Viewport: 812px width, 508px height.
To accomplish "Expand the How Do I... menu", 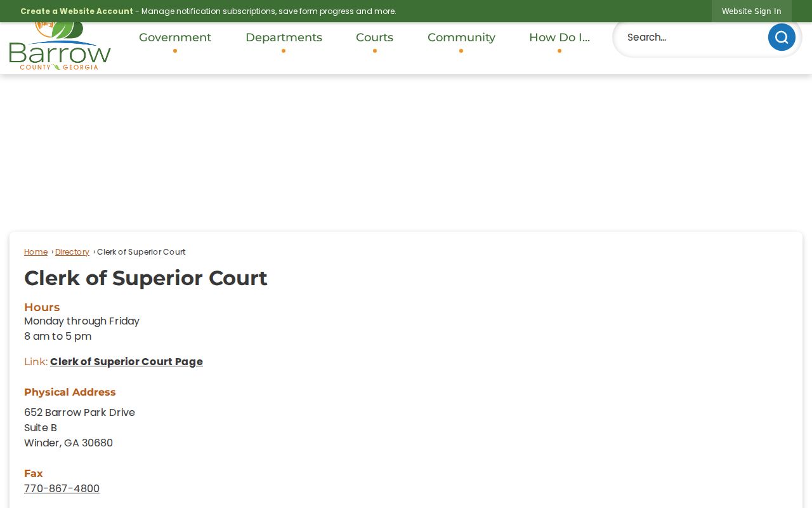I will [x=560, y=37].
